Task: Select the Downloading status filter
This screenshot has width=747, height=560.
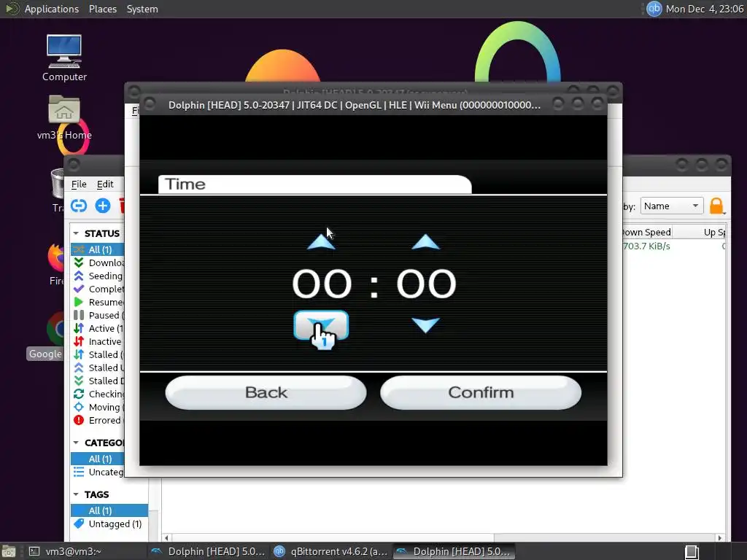Action: click(x=98, y=262)
